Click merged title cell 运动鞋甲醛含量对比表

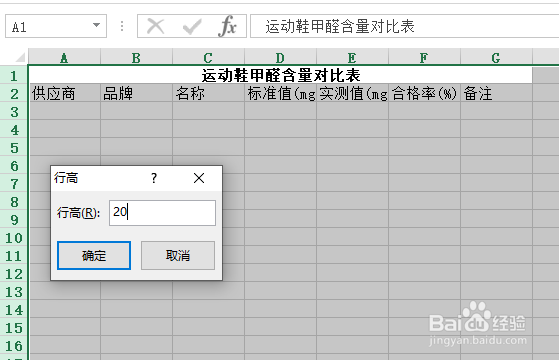281,75
